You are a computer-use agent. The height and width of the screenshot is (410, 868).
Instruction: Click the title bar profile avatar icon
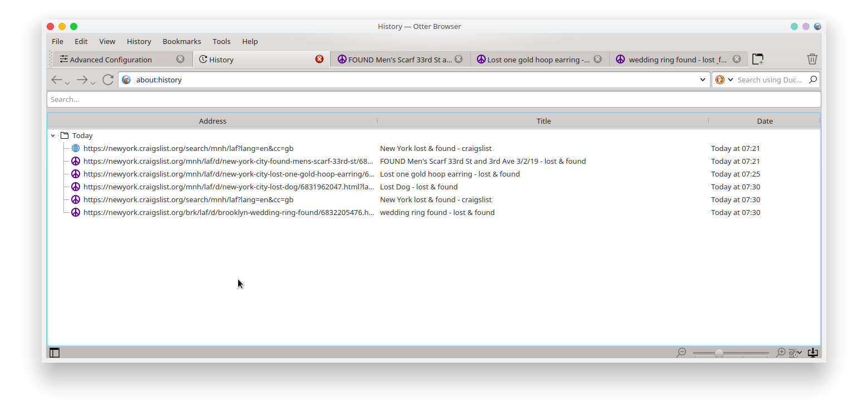pos(817,26)
